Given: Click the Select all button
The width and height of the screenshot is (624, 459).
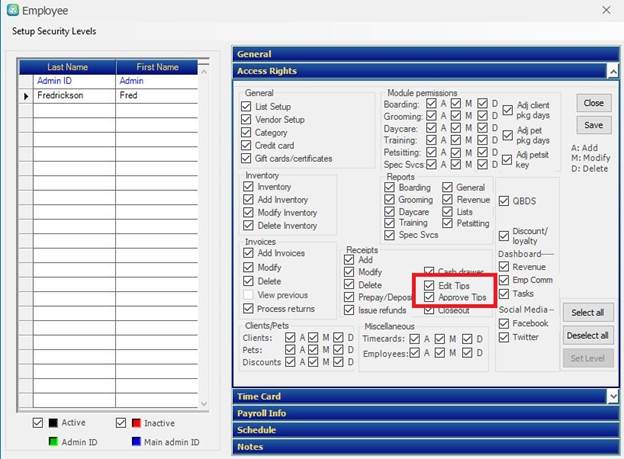Looking at the screenshot, I should 587,312.
